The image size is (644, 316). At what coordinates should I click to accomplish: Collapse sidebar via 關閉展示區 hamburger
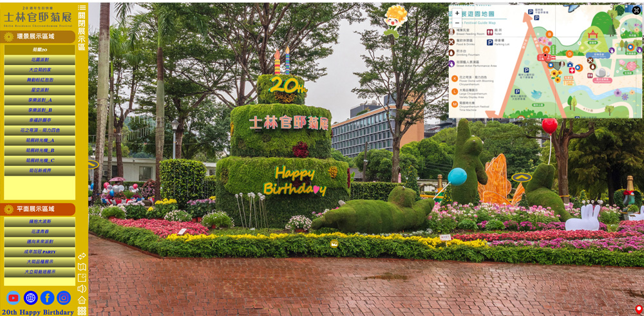82,8
